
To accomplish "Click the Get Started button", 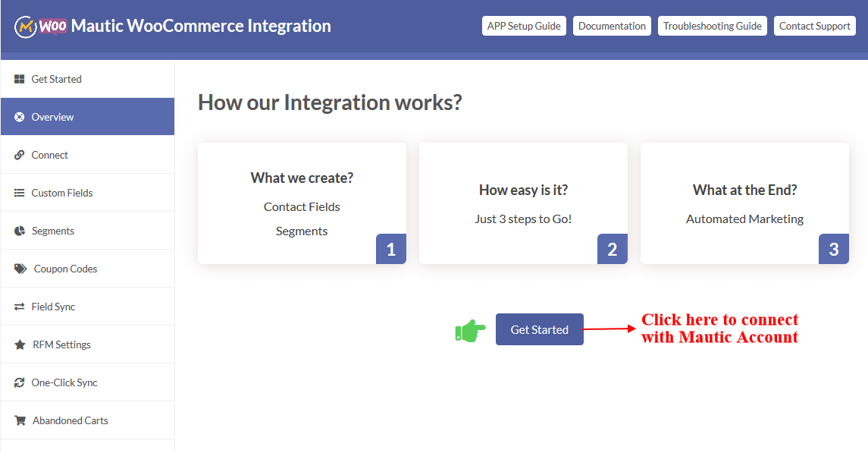I will (x=539, y=329).
